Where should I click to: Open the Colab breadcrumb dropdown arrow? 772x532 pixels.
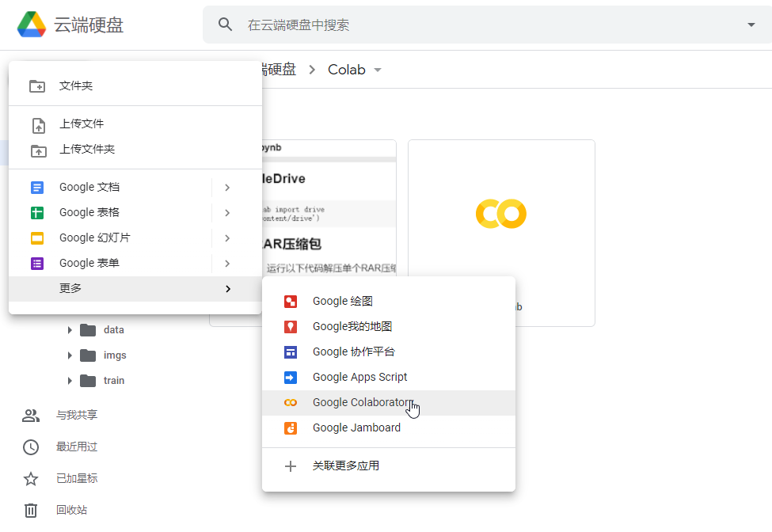pyautogui.click(x=378, y=70)
